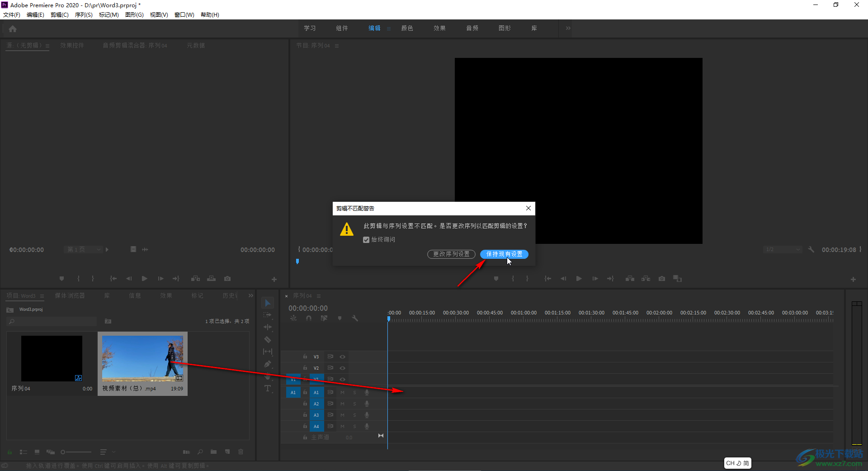
Task: Open 序列04 timeline panel menu
Action: click(x=319, y=296)
